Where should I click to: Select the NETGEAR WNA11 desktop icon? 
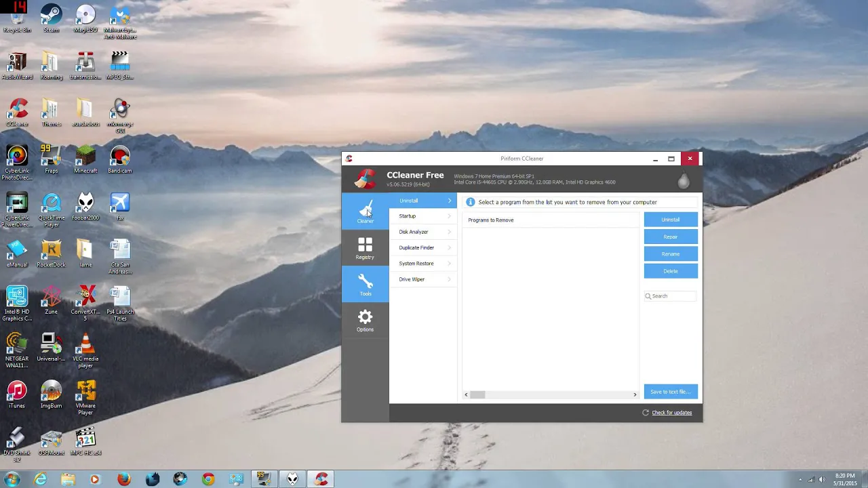(x=17, y=350)
